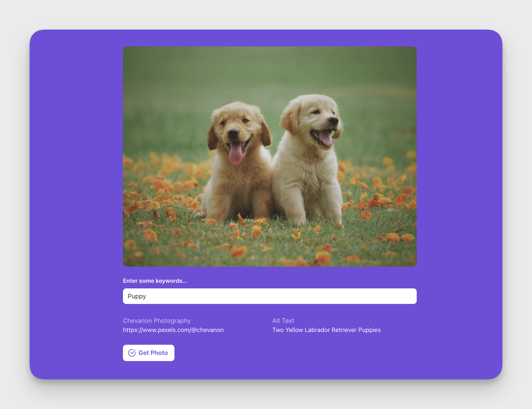Click the Get Photo button
Viewport: 532px width, 409px height.
[149, 353]
